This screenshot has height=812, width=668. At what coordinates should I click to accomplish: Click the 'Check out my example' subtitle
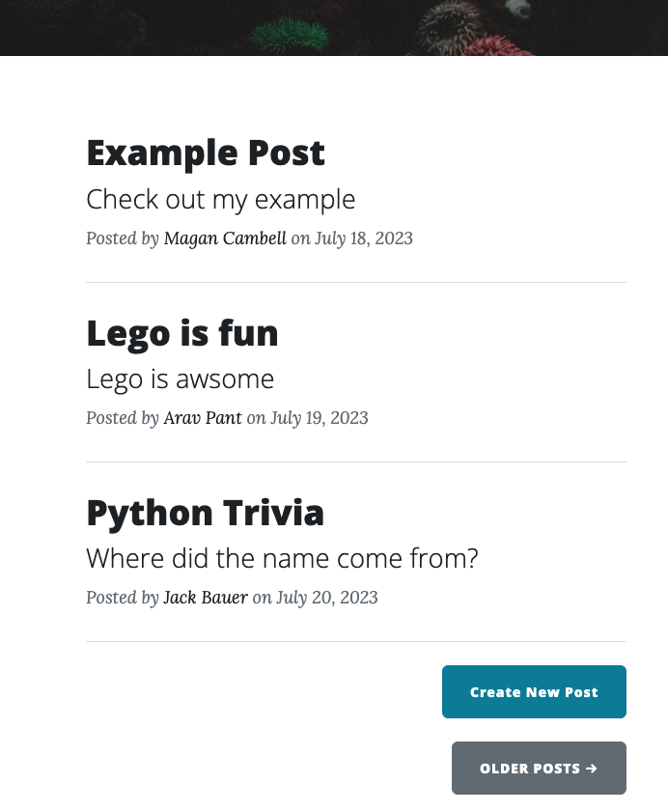pos(221,200)
